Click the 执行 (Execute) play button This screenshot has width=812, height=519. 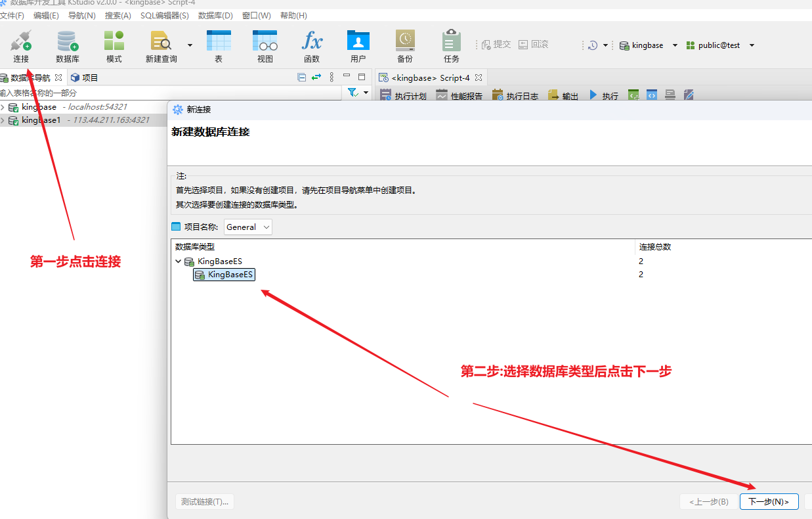point(603,96)
